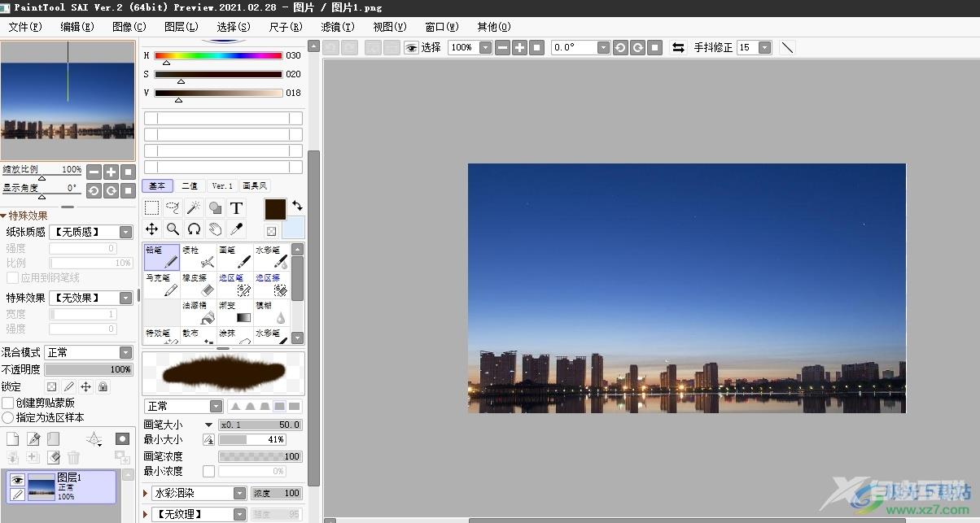Open the 滤镜 menu
This screenshot has height=523, width=980.
[x=338, y=27]
